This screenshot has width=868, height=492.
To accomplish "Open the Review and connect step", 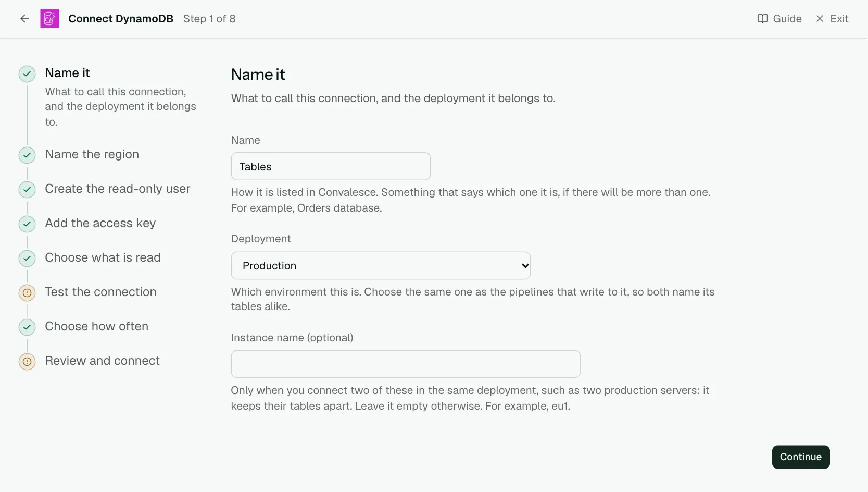I will coord(103,361).
